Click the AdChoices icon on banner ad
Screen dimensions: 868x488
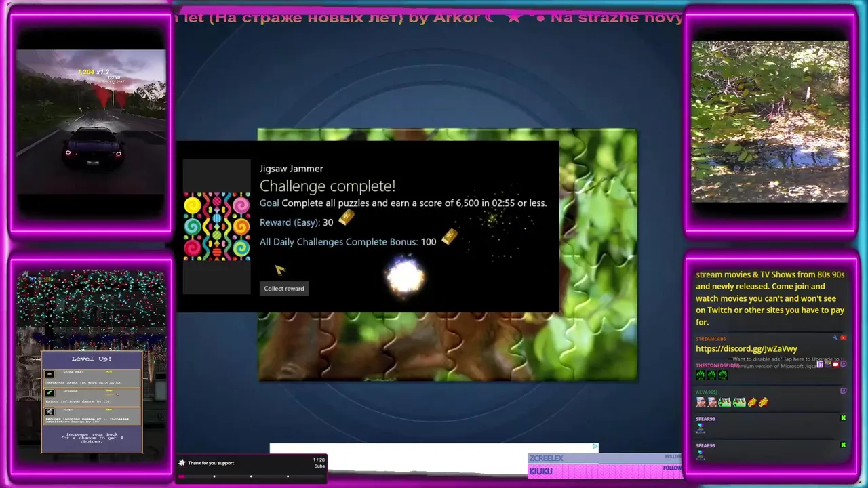coord(595,447)
